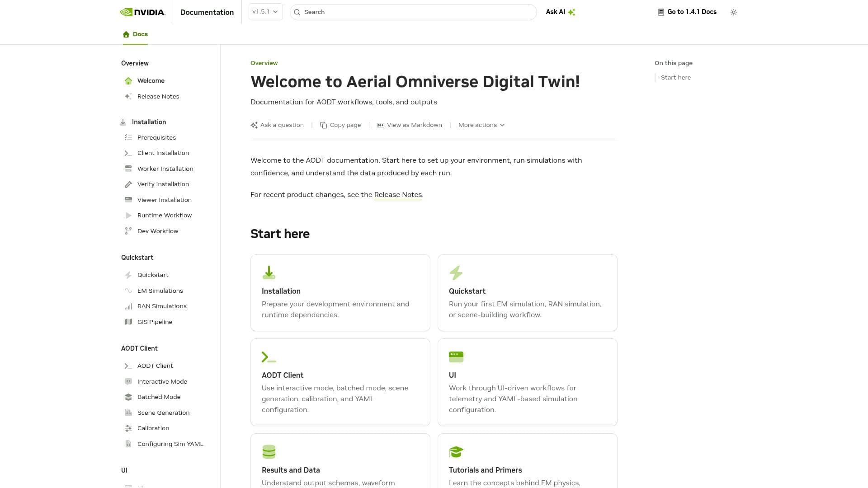Open Ask AI assistant
This screenshot has height=488, width=868.
[560, 12]
